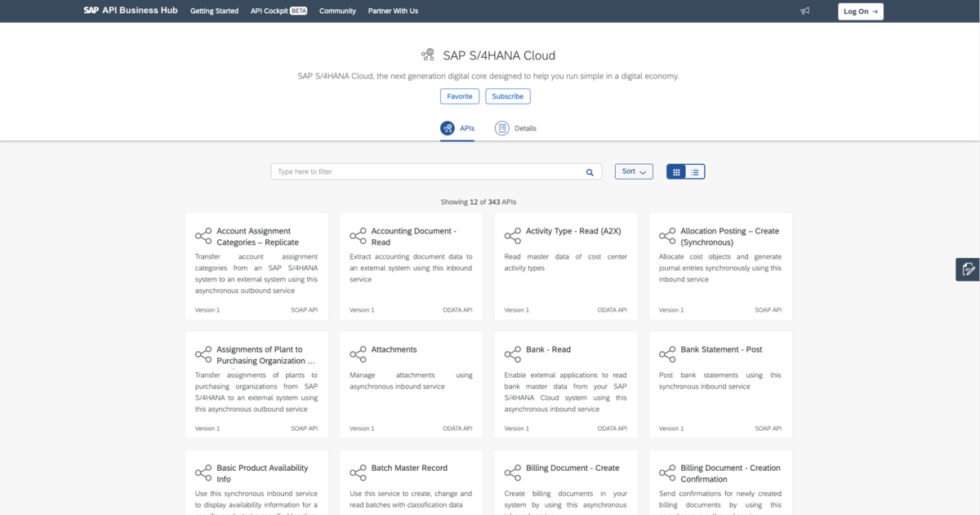Click the search magnifier icon in filter box
The height and width of the screenshot is (515, 980).
tap(590, 172)
